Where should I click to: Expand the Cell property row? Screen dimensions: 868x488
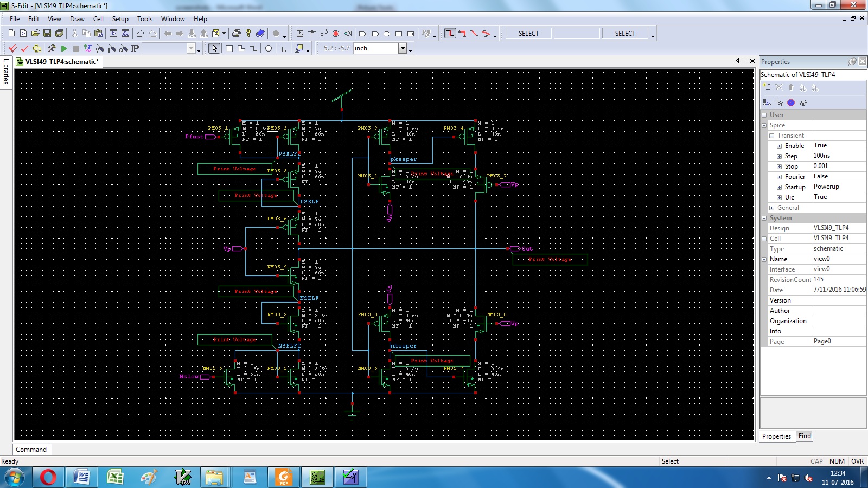[764, 239]
